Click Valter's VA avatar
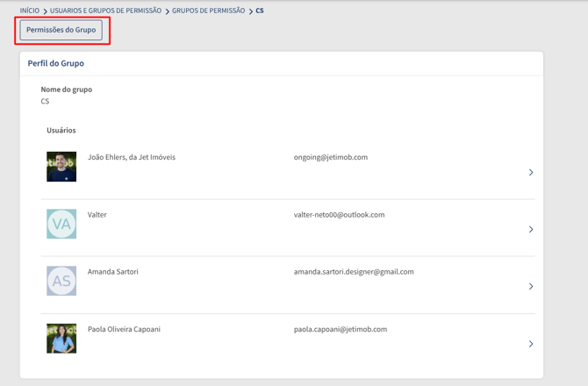Viewport: 588px width, 386px height. [61, 224]
